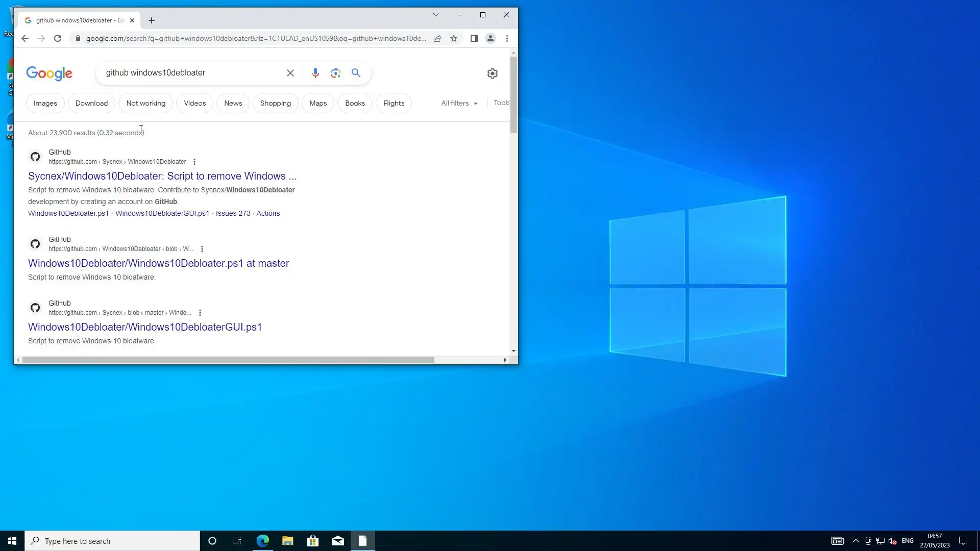
Task: Open Windows10DebloaterGUI.ps1 sitelink
Action: pos(162,213)
